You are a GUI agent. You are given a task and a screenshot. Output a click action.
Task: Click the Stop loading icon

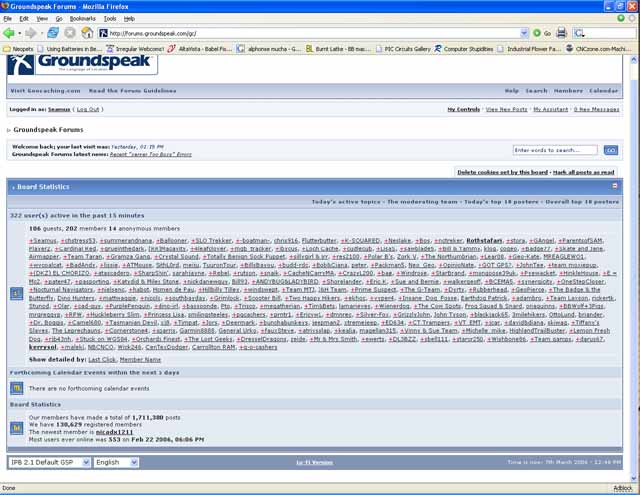point(70,33)
